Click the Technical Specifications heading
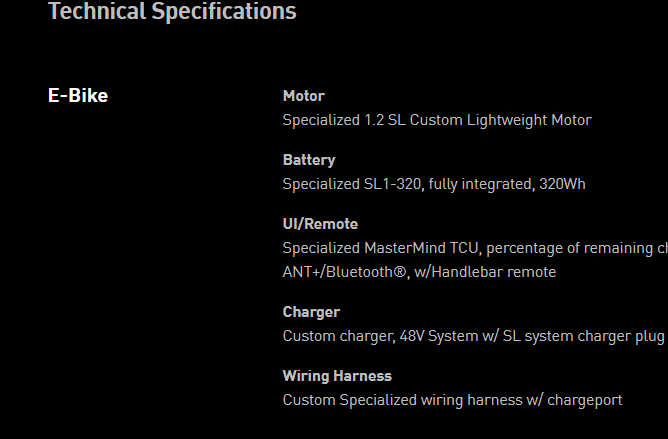This screenshot has width=668, height=439. [172, 12]
